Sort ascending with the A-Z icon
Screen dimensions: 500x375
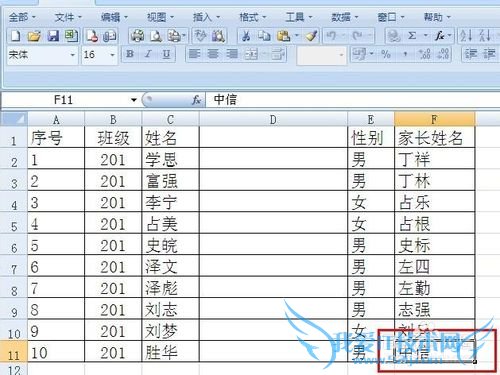[466, 36]
